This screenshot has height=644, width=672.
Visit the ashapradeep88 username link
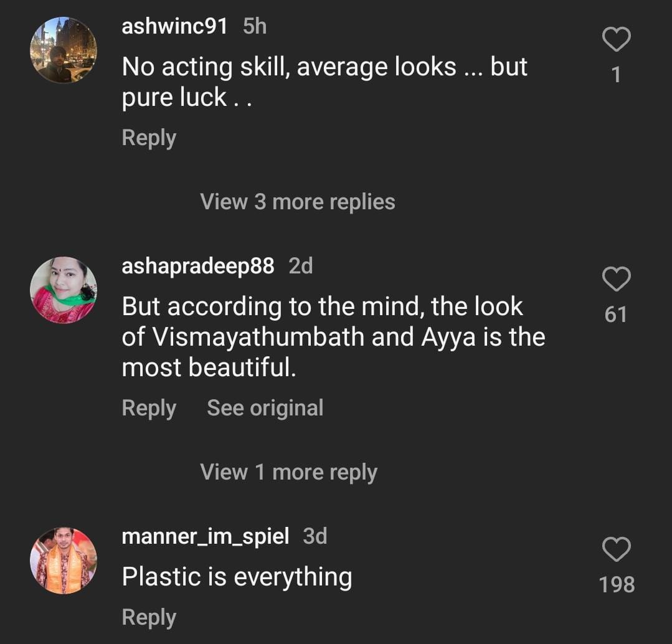click(x=197, y=266)
